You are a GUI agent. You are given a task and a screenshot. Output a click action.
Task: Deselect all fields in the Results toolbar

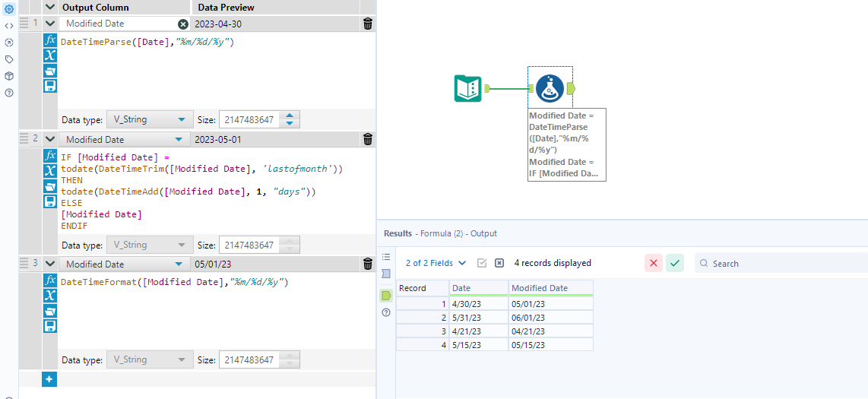(x=499, y=263)
